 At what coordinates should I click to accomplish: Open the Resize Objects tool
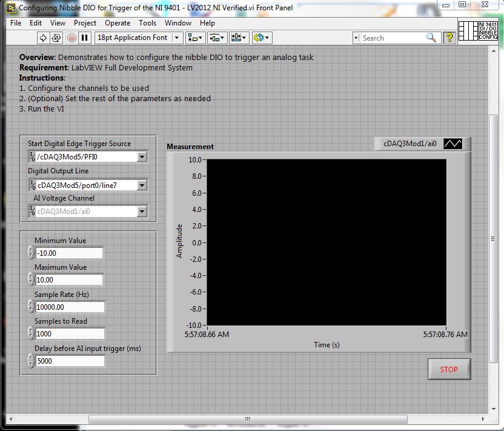239,38
